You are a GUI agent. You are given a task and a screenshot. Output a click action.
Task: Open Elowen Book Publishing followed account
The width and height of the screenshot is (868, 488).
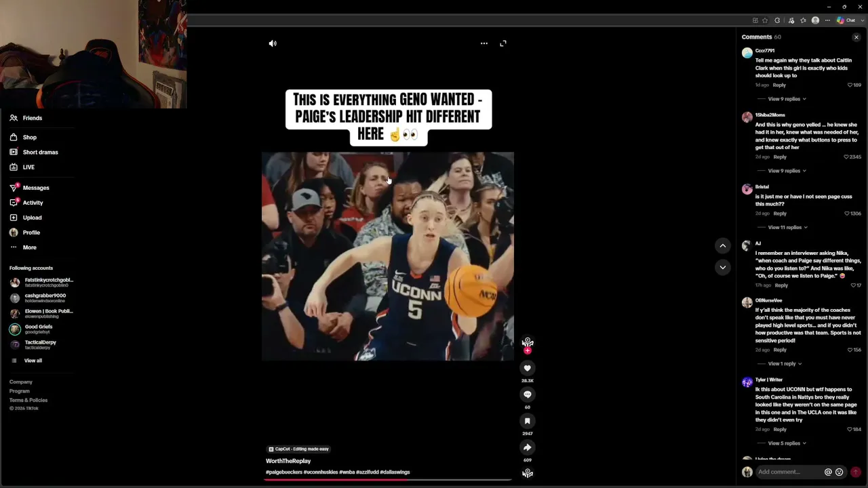pyautogui.click(x=42, y=313)
